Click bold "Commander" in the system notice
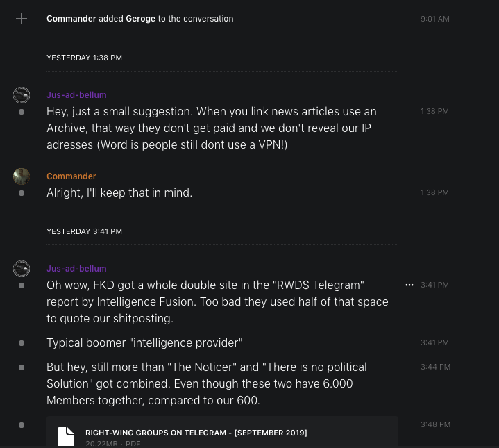 (x=71, y=19)
